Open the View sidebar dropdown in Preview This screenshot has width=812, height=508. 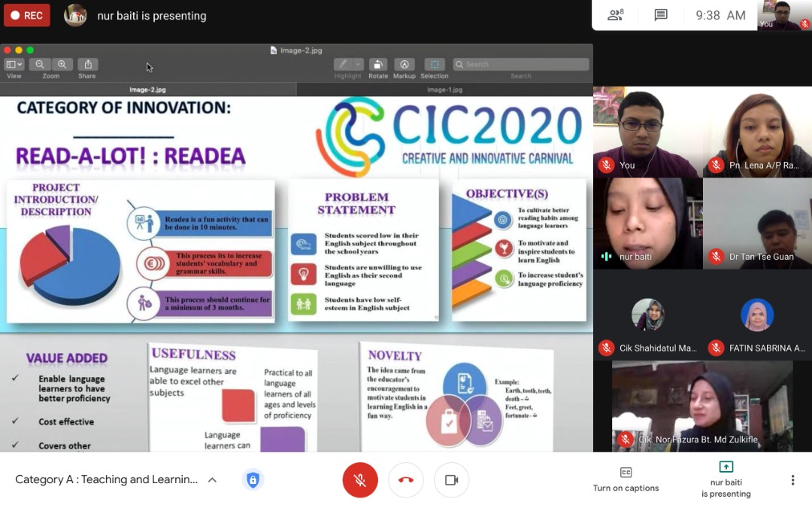point(14,64)
